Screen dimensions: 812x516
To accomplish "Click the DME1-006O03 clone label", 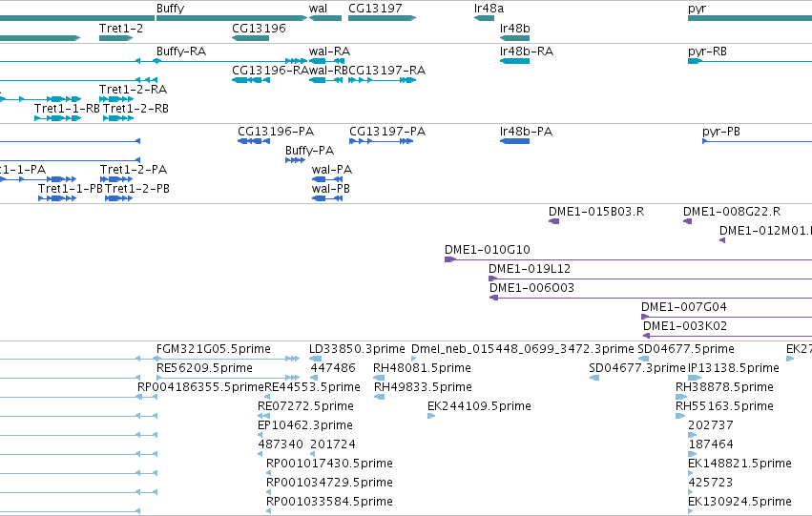I will 531,288.
